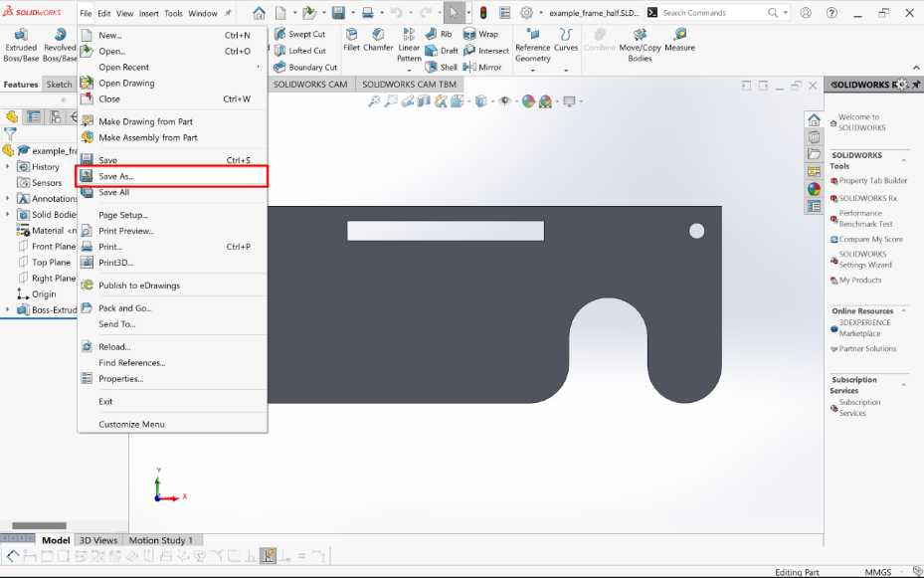This screenshot has width=924, height=578.
Task: Collapse the SOLIDWORKS Tools section
Action: pyautogui.click(x=904, y=160)
